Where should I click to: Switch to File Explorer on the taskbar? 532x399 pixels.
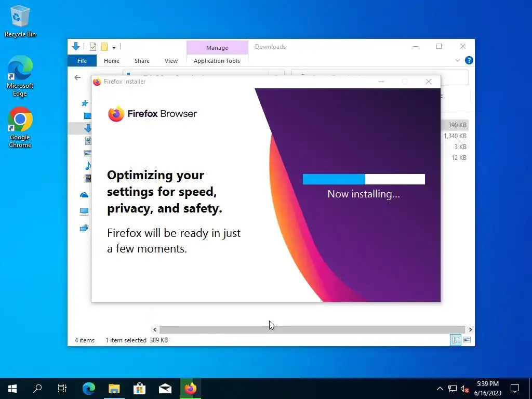[x=114, y=389]
